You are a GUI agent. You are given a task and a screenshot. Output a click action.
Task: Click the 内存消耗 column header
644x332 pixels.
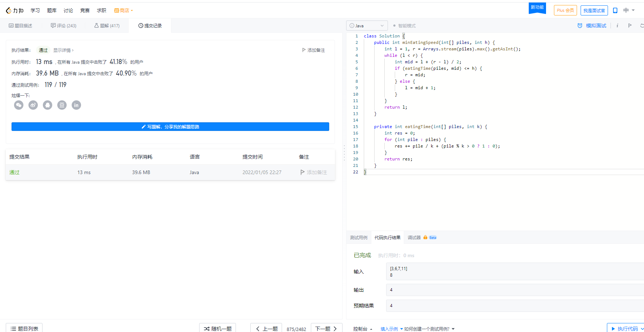[x=142, y=157]
